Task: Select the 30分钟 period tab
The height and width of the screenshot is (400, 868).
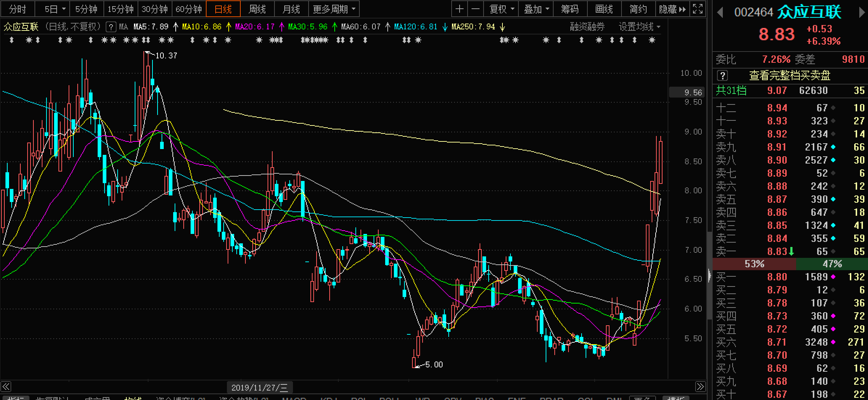Action: click(155, 9)
